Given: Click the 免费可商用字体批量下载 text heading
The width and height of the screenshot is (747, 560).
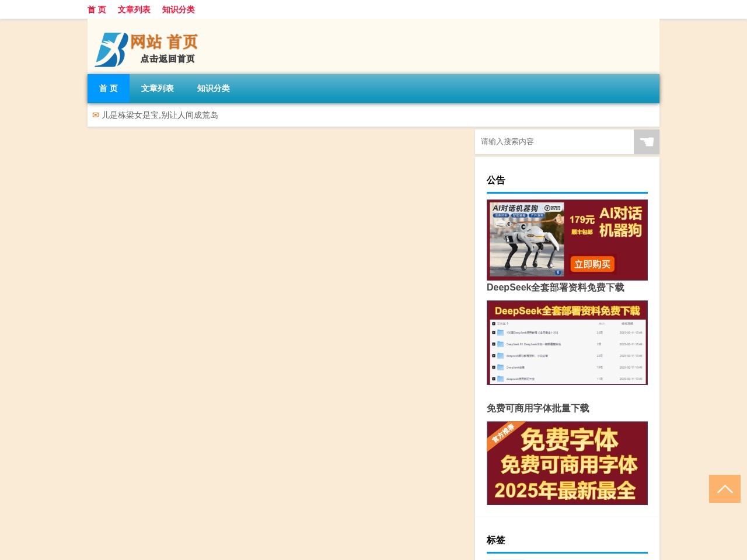Looking at the screenshot, I should click(x=538, y=408).
